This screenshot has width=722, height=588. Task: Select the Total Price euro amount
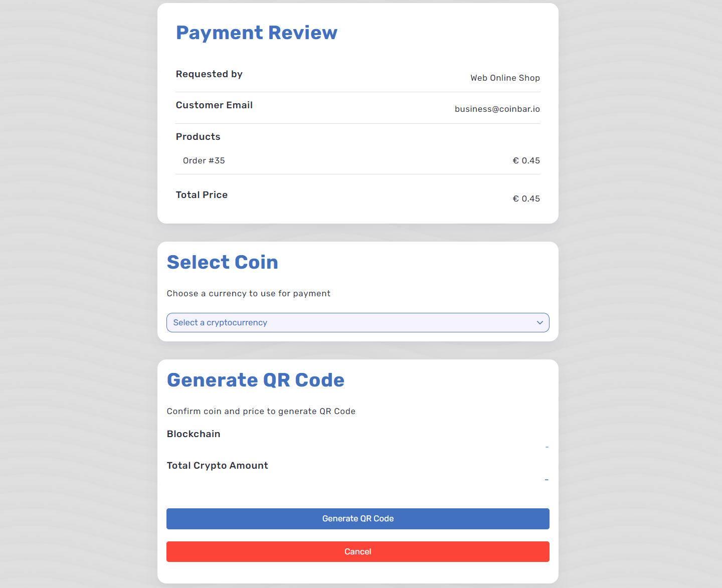pyautogui.click(x=526, y=199)
